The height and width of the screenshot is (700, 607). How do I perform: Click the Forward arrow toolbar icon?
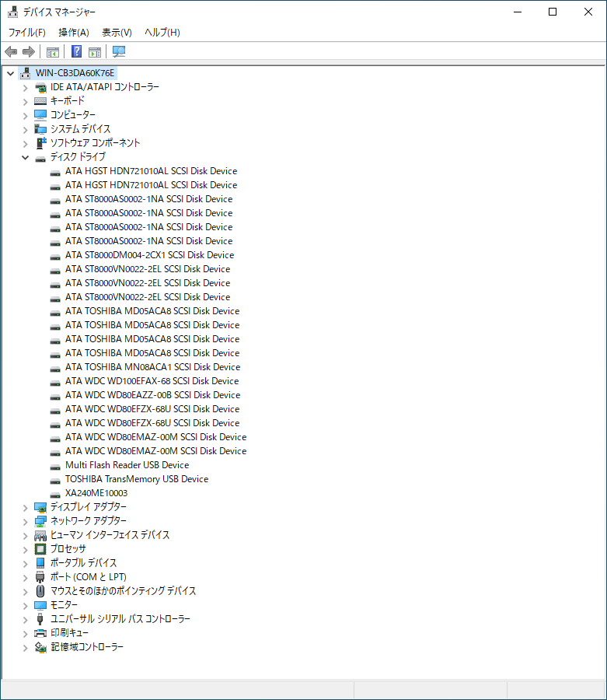[29, 52]
